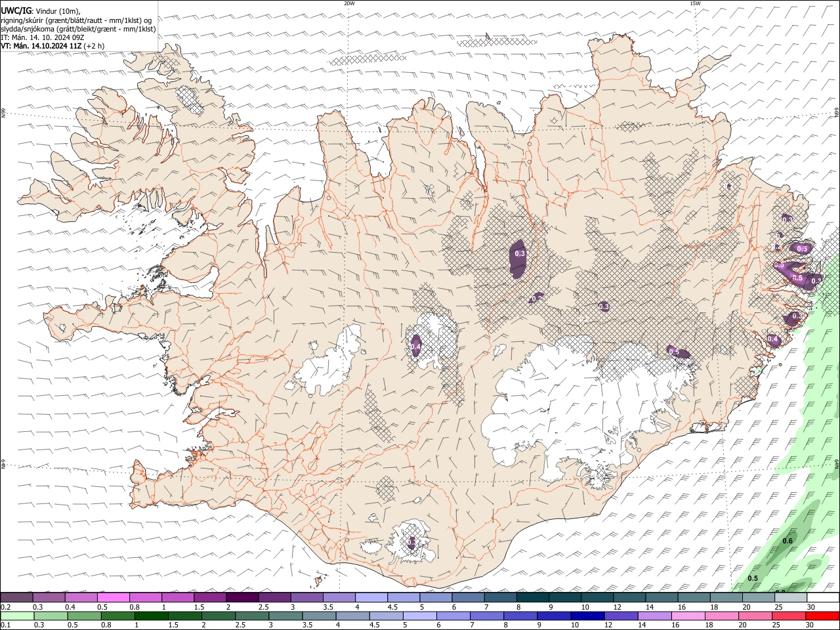Click the 0.5 label in the offshore rain area
The width and height of the screenshot is (840, 630).
753,578
